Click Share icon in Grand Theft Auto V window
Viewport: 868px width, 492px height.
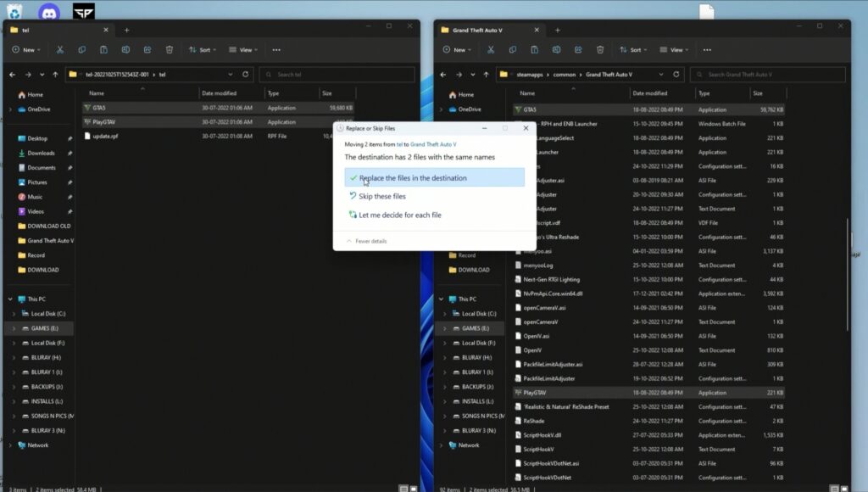[578, 50]
